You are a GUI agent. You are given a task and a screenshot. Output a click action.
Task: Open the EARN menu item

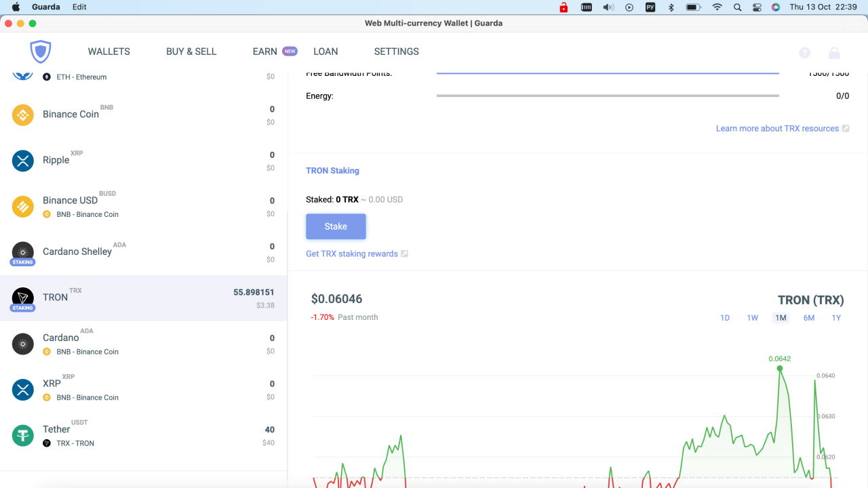tap(264, 51)
